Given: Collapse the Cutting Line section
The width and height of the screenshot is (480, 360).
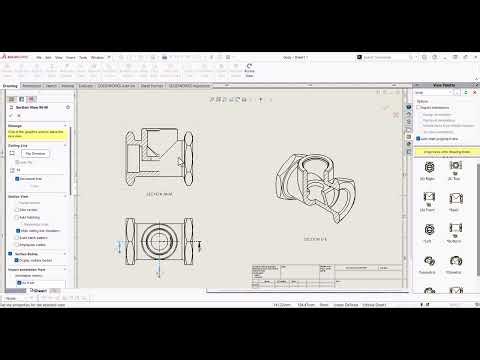Looking at the screenshot, I should tap(65, 146).
